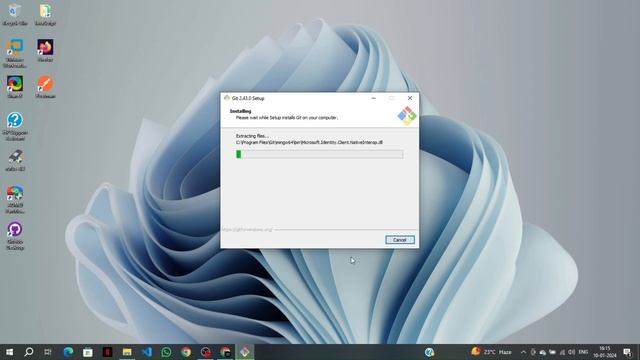Click the Git icon in setup title bar
640x360 pixels.
coord(227,98)
